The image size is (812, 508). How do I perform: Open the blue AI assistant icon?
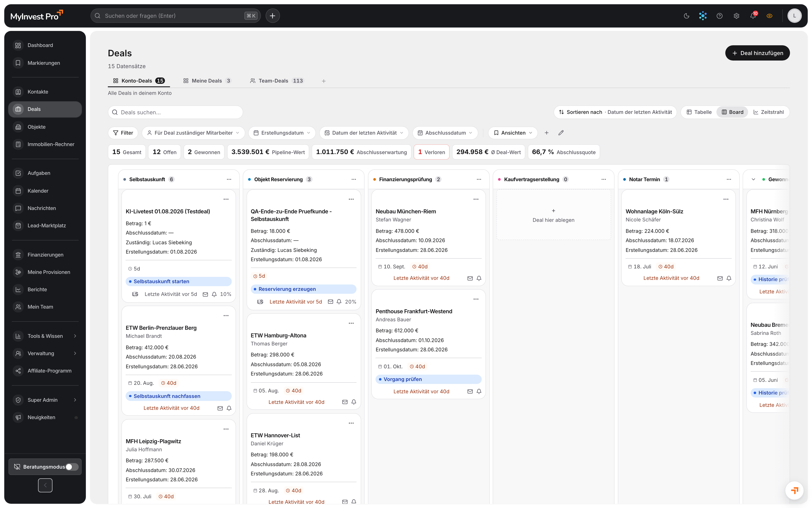(703, 16)
